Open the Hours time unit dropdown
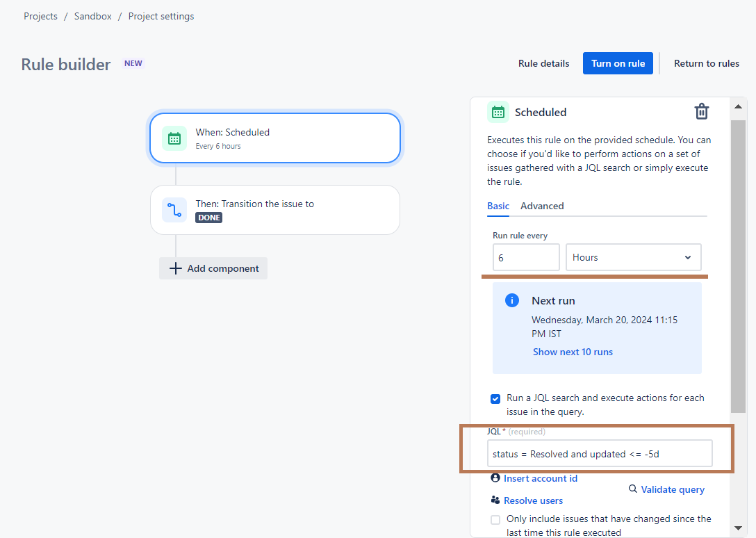Viewport: 756px width, 538px height. coord(632,257)
